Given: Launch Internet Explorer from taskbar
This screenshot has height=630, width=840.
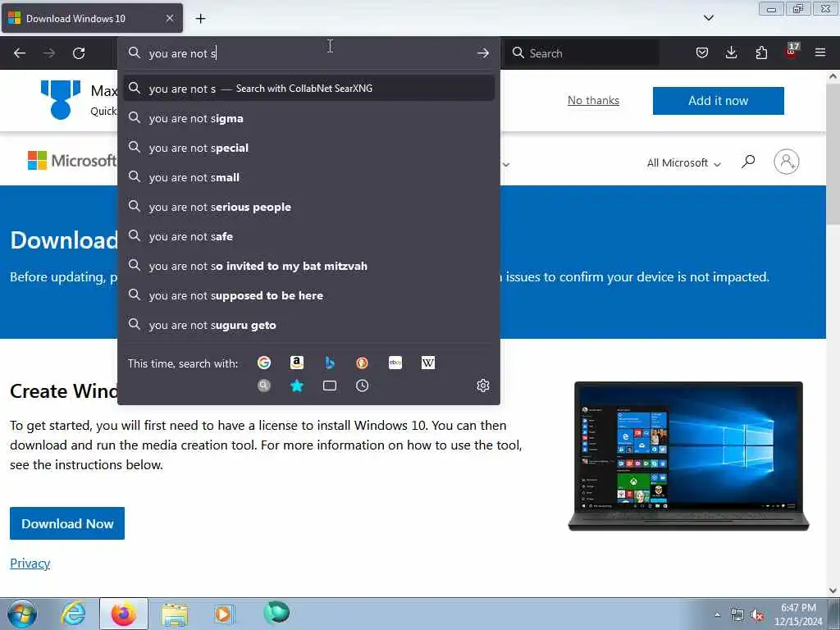Looking at the screenshot, I should [x=73, y=614].
